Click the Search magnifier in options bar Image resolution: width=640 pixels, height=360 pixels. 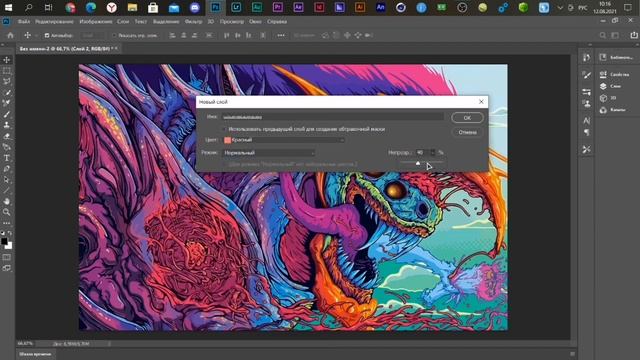(x=603, y=36)
